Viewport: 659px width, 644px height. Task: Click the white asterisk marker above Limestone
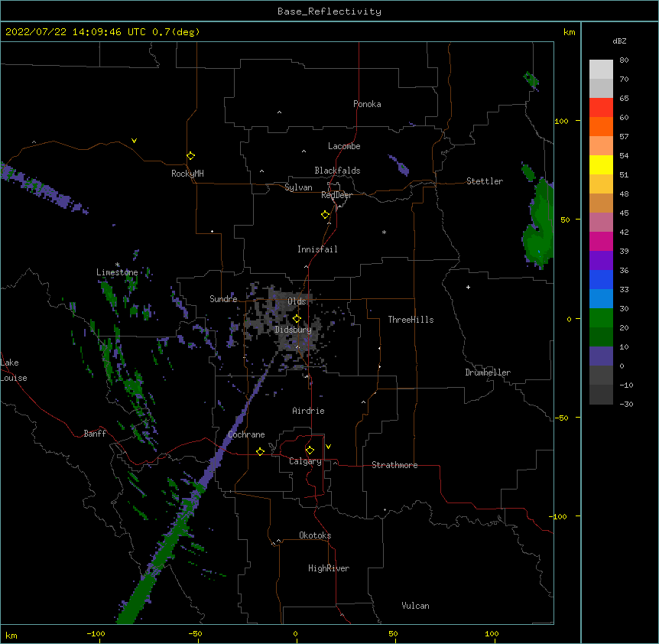[x=118, y=265]
